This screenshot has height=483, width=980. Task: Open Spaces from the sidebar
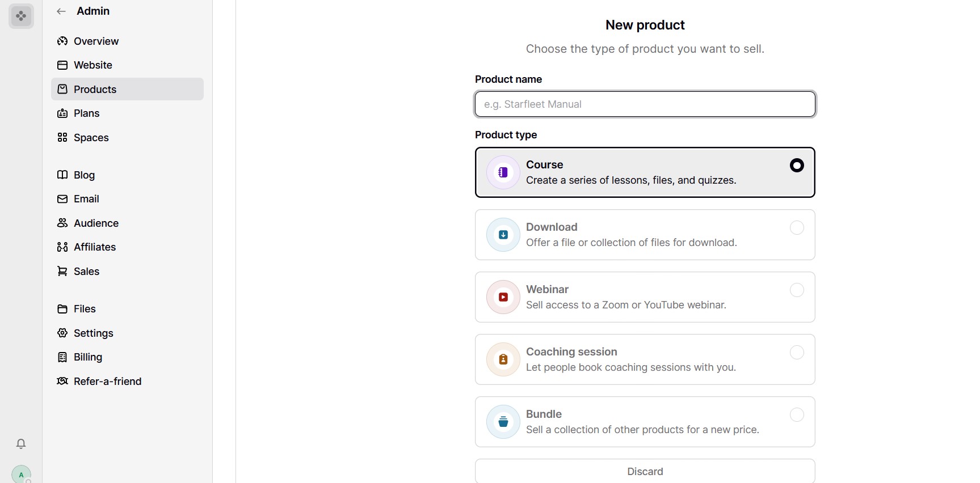click(127, 137)
